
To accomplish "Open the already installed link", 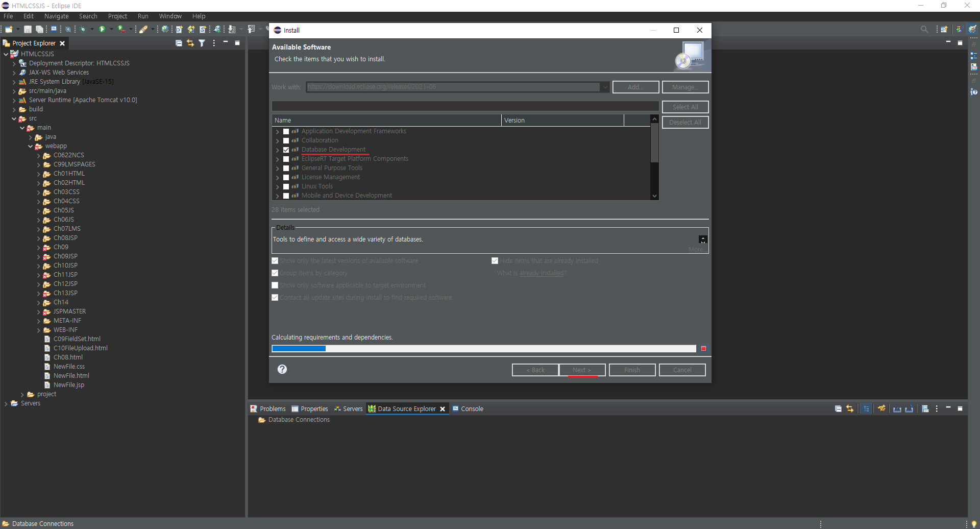I will (542, 273).
